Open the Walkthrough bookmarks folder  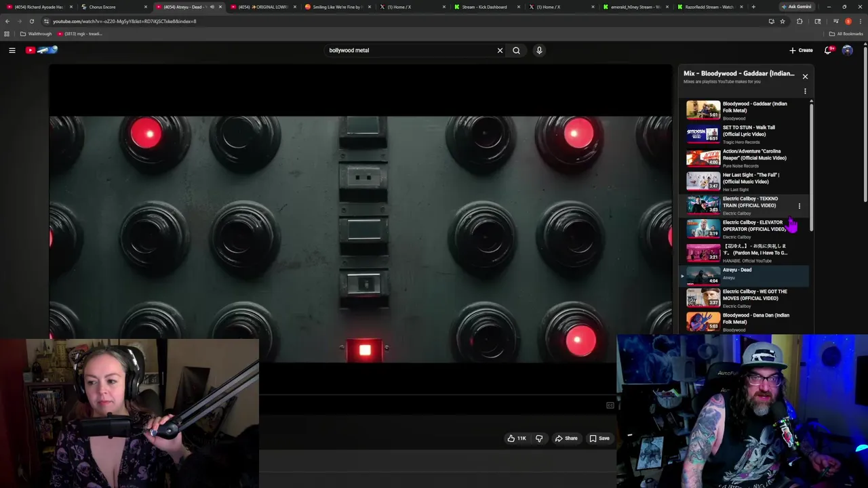(x=36, y=34)
